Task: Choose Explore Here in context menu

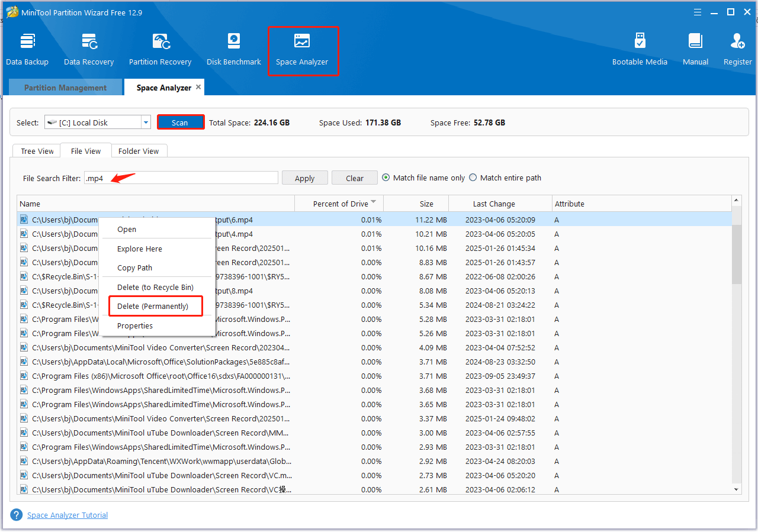Action: point(157,249)
